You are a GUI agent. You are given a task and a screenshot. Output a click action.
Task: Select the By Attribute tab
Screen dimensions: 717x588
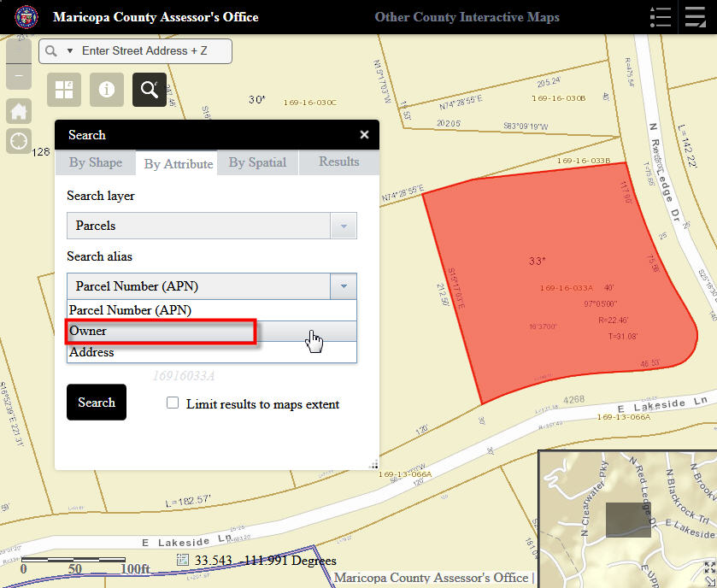click(179, 164)
